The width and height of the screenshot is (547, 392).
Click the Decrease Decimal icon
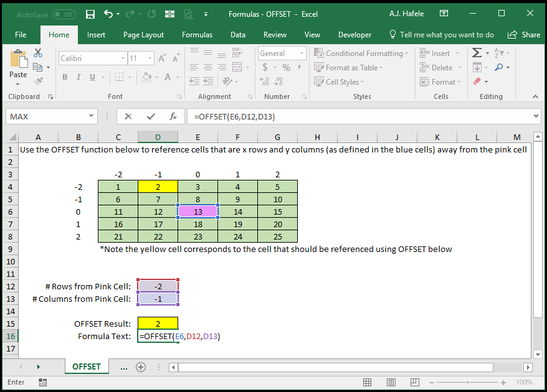point(278,81)
